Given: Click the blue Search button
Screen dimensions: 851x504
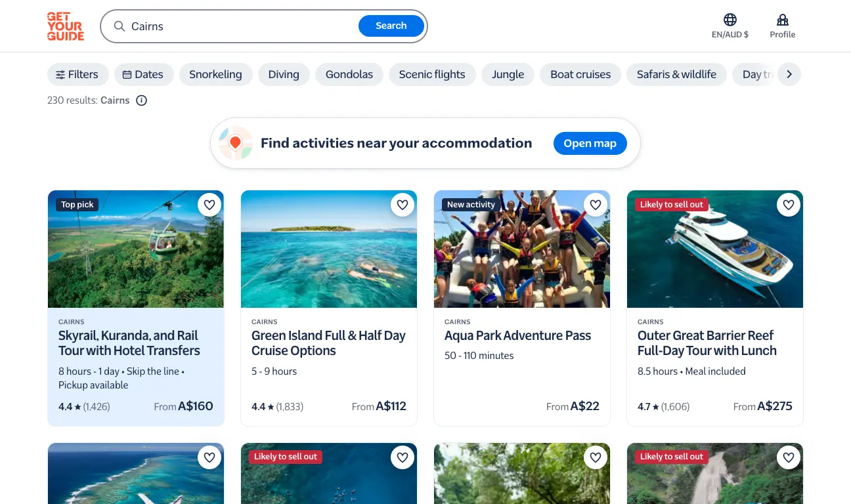Looking at the screenshot, I should [391, 26].
